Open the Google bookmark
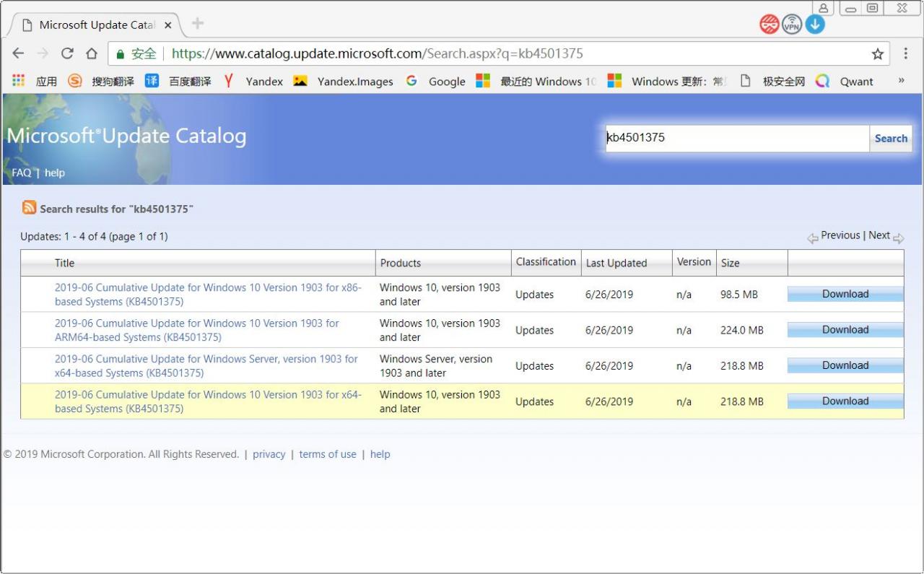924x574 pixels. 435,82
